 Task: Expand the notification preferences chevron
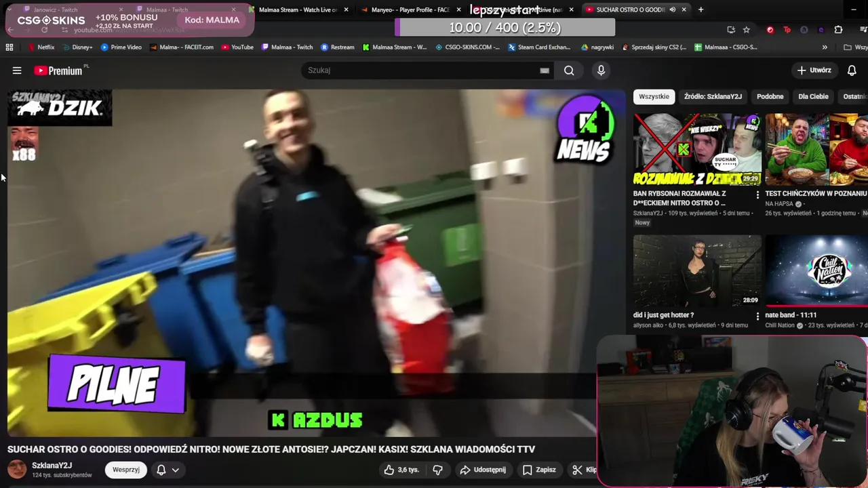click(175, 470)
